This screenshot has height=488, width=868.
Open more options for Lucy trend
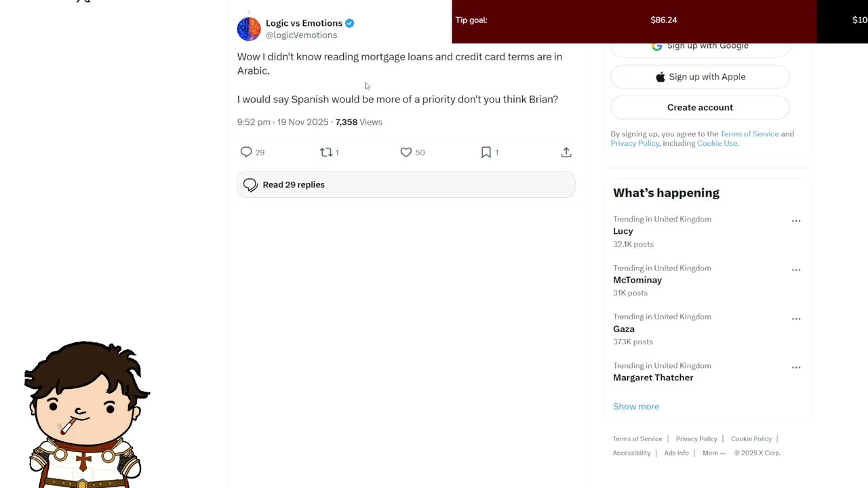(796, 221)
